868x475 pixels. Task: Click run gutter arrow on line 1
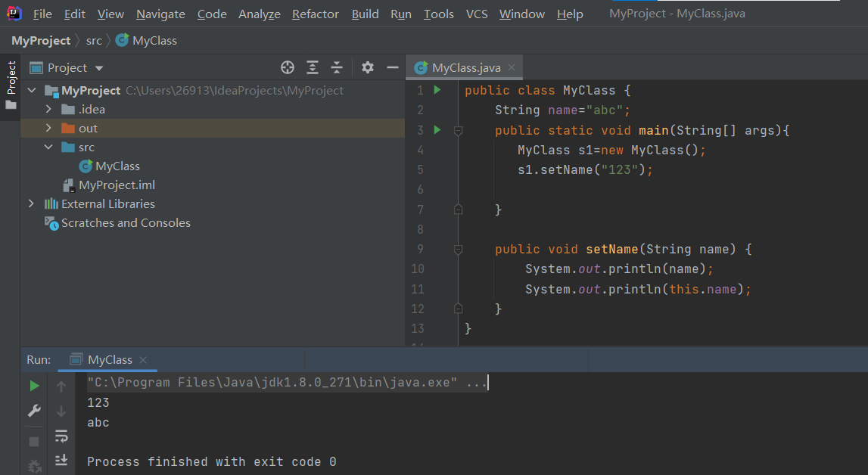point(437,90)
